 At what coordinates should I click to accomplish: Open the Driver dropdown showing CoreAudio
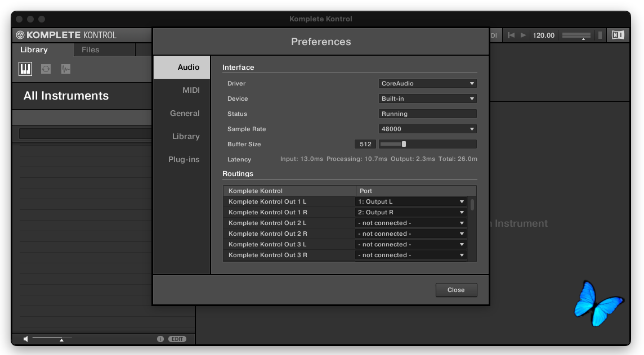tap(427, 83)
